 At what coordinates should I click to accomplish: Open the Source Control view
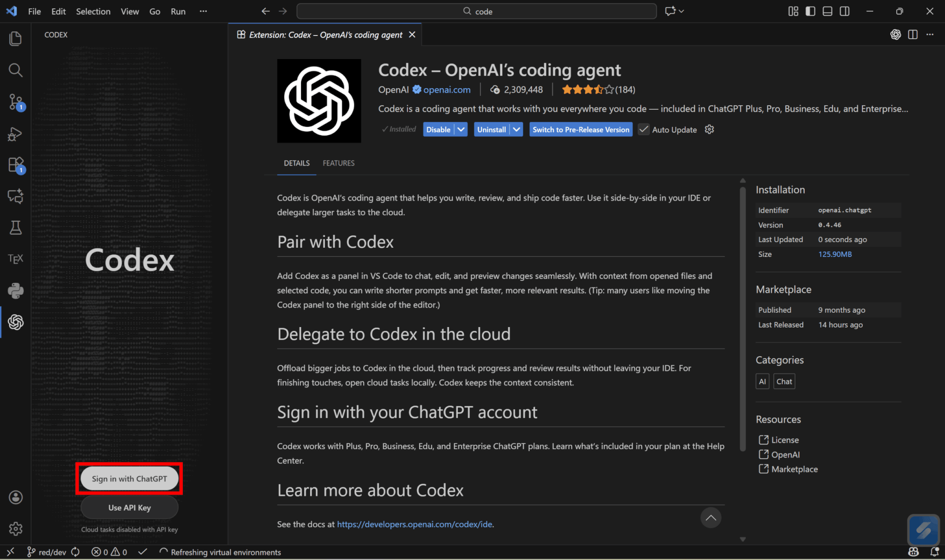[15, 101]
